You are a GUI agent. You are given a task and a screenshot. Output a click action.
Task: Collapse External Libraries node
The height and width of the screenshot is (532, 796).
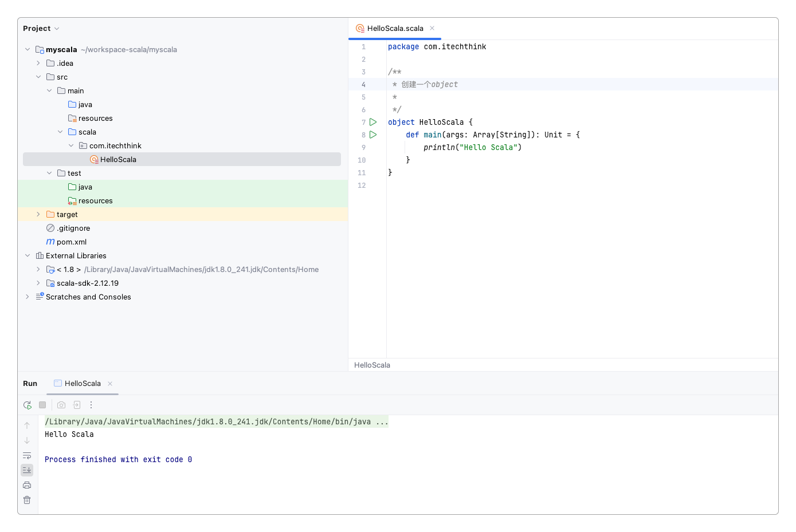click(28, 255)
